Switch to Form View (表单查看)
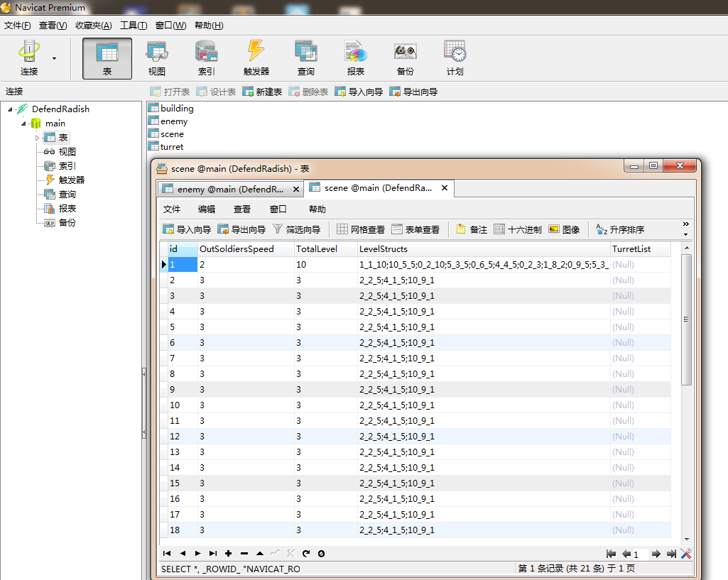 click(415, 229)
